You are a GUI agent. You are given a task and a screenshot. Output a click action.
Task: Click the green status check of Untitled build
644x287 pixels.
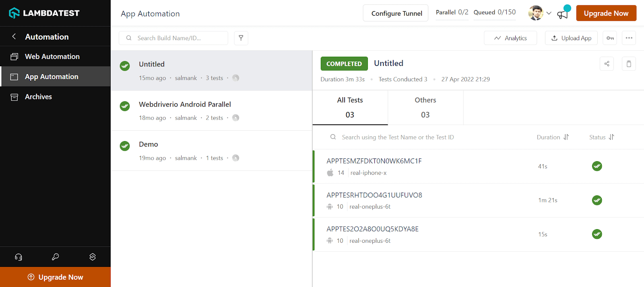(125, 66)
